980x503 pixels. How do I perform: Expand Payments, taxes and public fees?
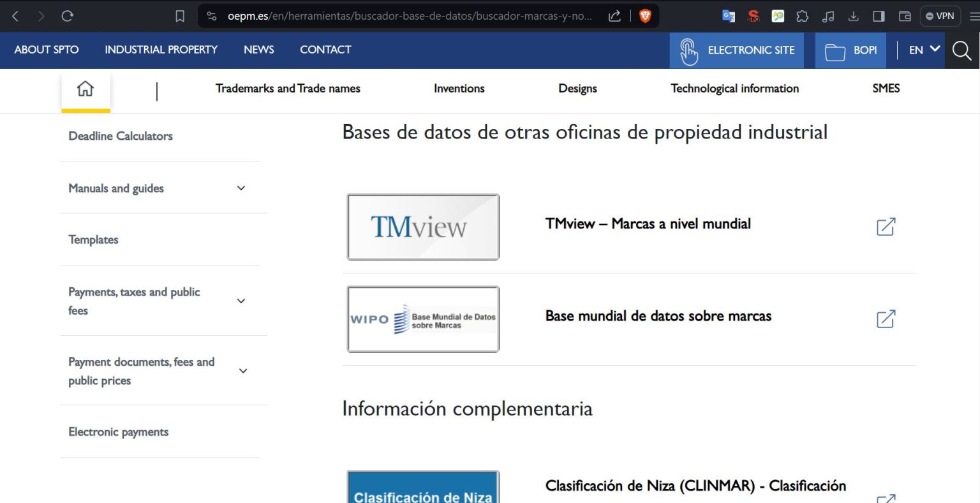241,301
